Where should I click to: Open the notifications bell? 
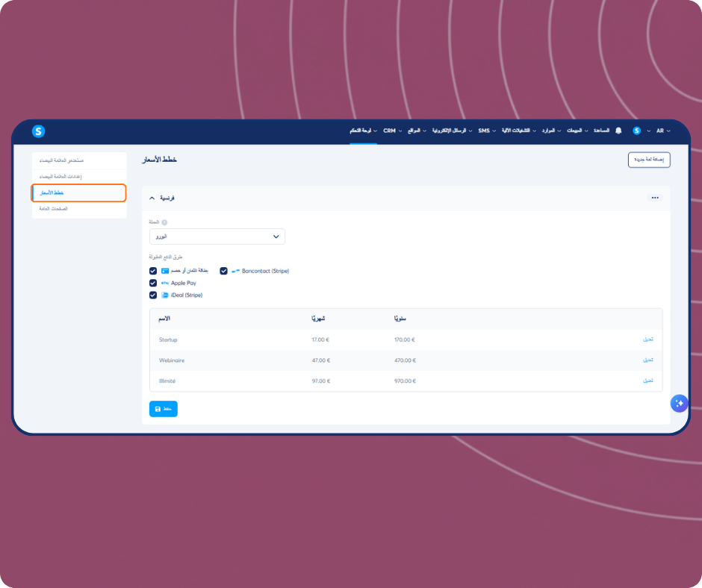618,131
